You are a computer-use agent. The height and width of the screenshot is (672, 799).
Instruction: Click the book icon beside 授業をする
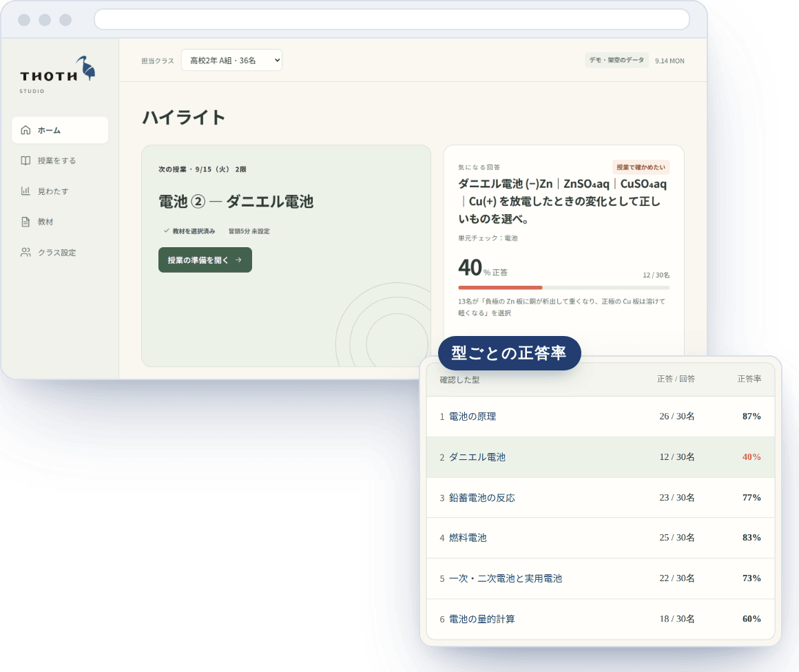coord(25,160)
